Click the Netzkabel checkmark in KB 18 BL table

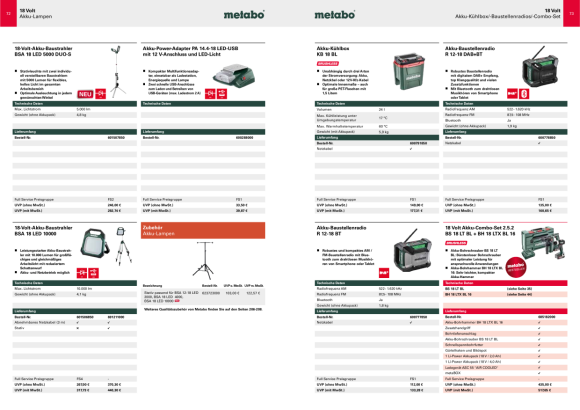click(411, 149)
